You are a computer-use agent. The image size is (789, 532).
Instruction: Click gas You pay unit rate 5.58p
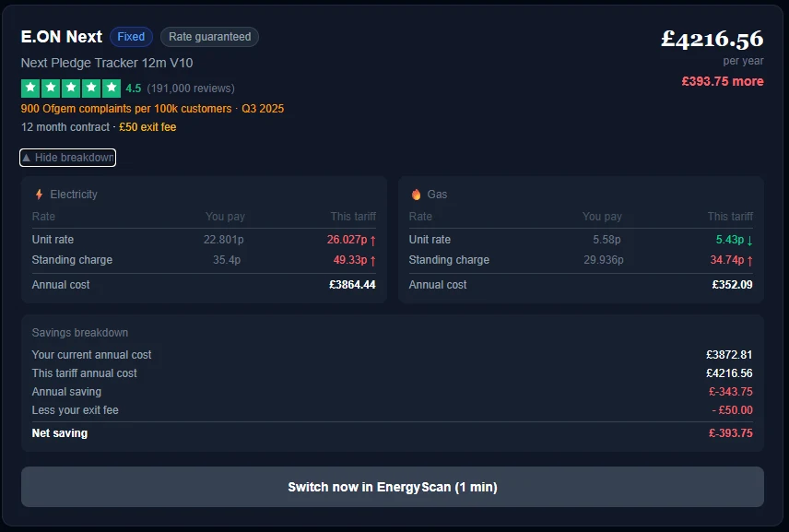[606, 240]
